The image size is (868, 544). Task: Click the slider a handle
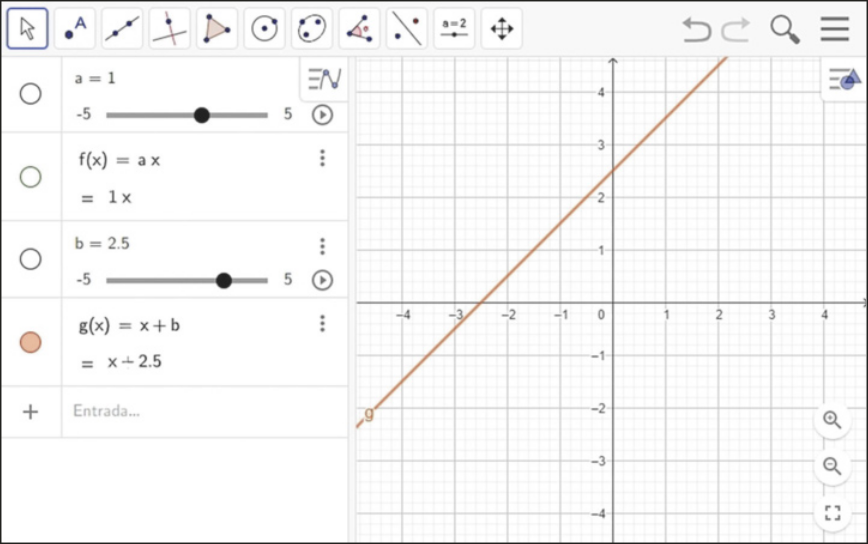202,115
